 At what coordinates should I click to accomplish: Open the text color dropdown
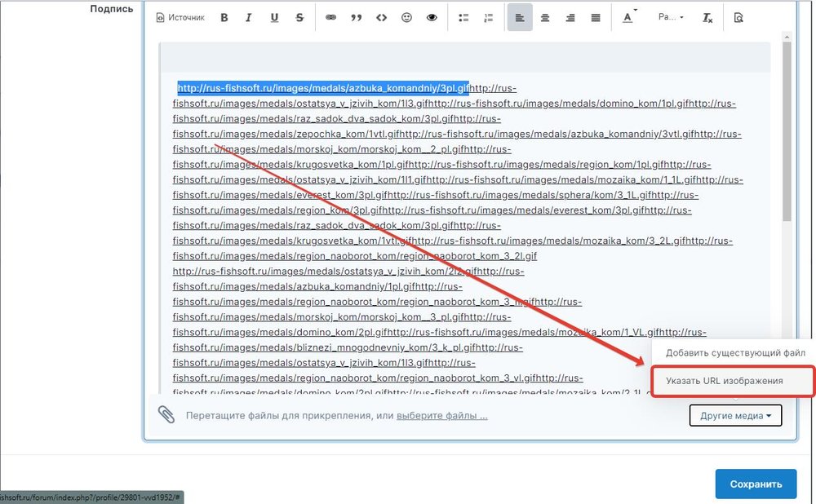(629, 17)
